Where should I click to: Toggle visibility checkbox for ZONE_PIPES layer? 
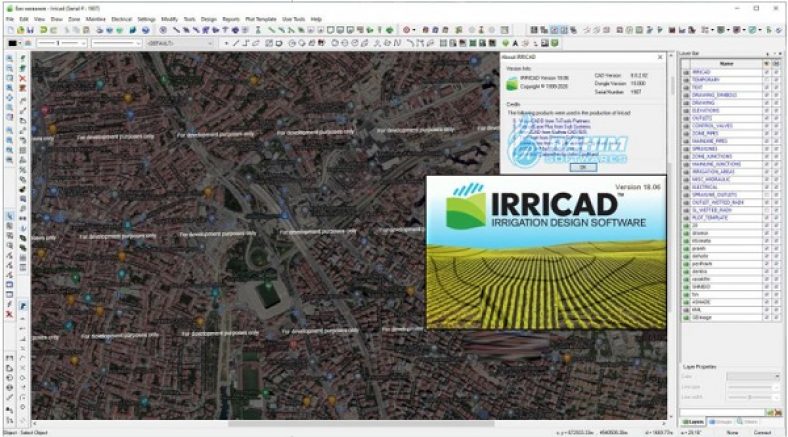766,133
